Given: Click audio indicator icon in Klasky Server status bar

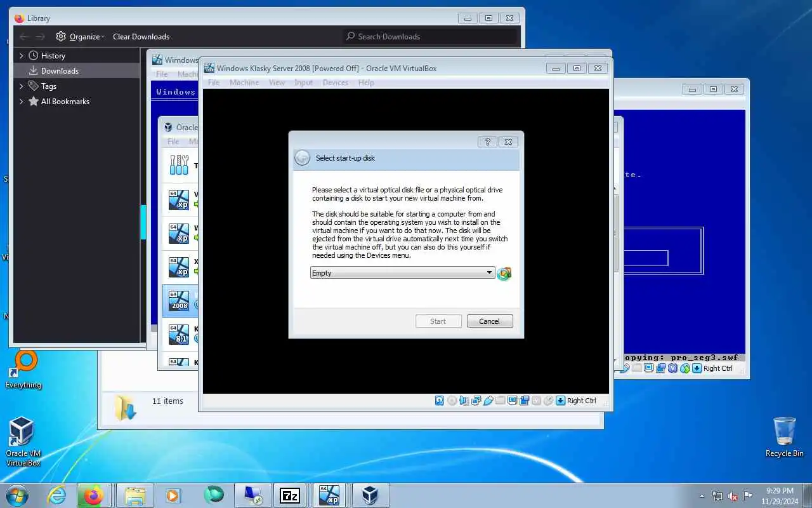Looking at the screenshot, I should pos(464,401).
